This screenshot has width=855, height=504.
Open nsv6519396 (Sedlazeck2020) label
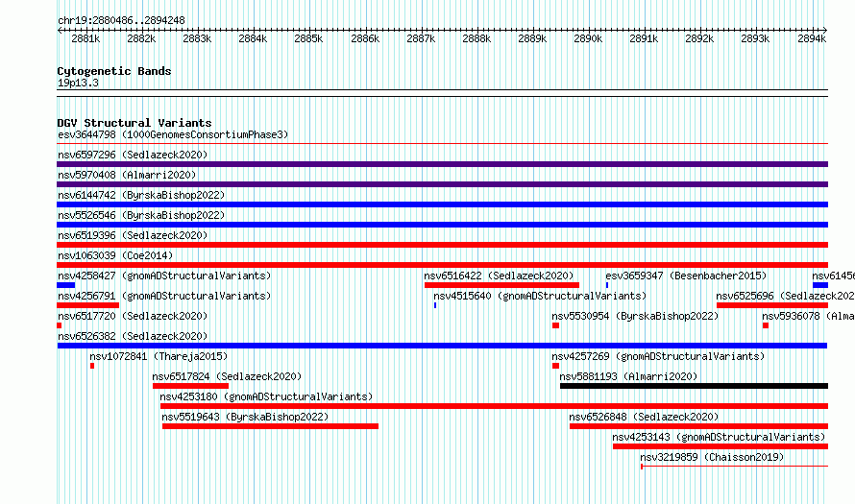click(133, 235)
